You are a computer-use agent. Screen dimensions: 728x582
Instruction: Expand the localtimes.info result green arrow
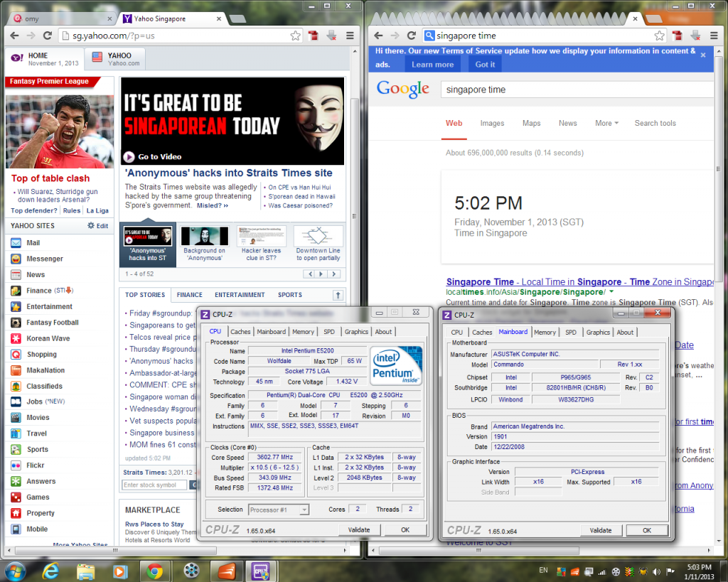click(x=611, y=292)
